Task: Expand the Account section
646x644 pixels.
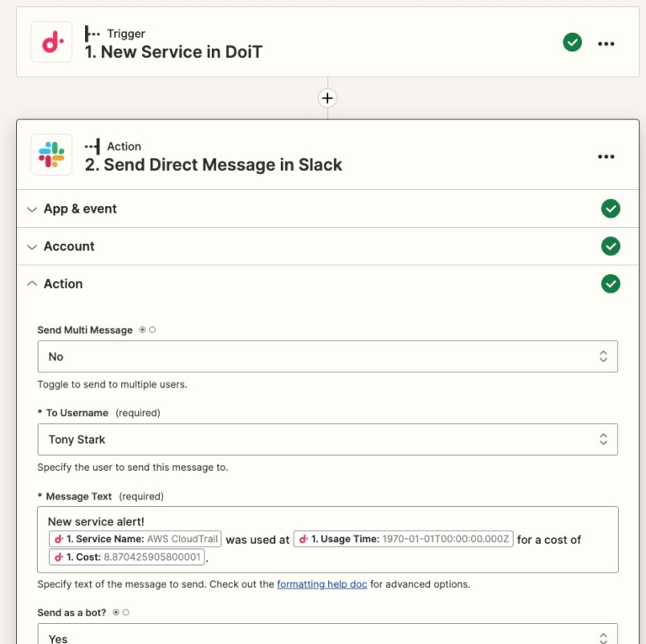Action: point(327,246)
